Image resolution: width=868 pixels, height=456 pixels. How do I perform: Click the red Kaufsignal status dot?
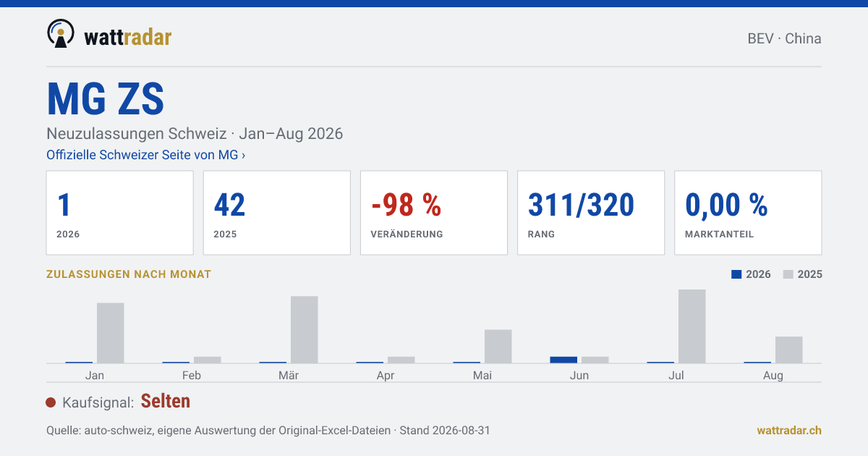[51, 402]
